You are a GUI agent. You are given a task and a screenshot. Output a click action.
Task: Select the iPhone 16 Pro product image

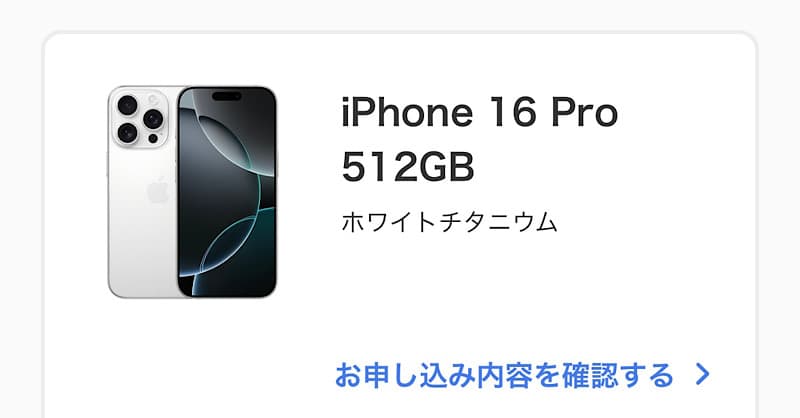[x=192, y=192]
